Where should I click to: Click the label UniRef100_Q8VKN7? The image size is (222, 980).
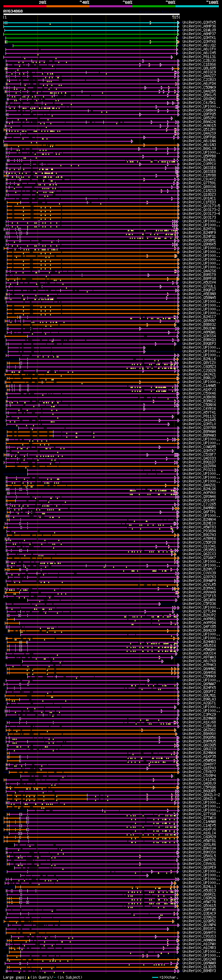click(x=199, y=321)
